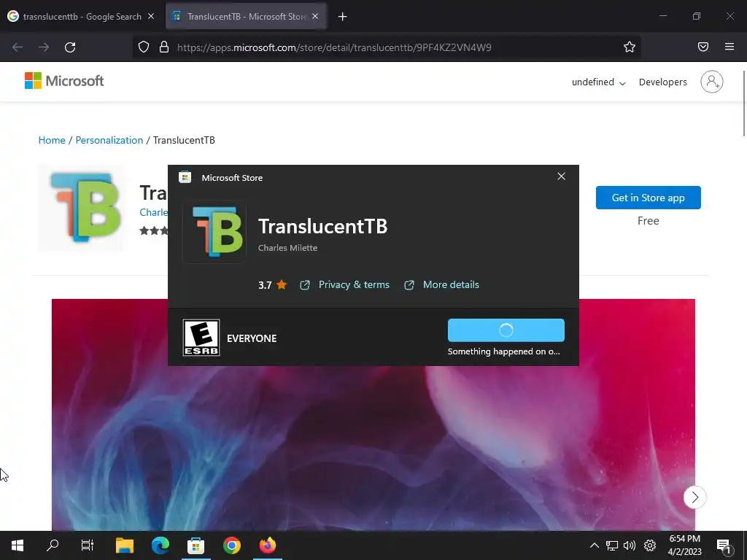Go to Home breadcrumb link
The height and width of the screenshot is (560, 747).
[52, 140]
